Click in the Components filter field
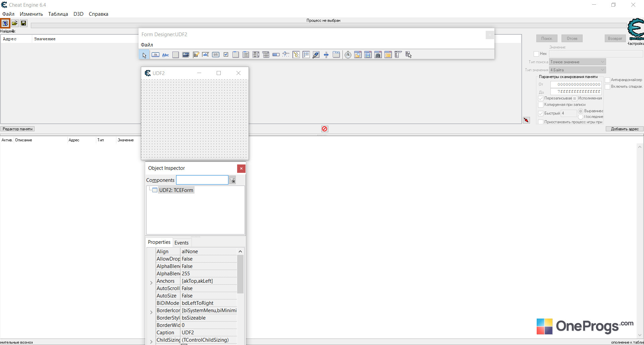The width and height of the screenshot is (644, 345). coord(202,180)
